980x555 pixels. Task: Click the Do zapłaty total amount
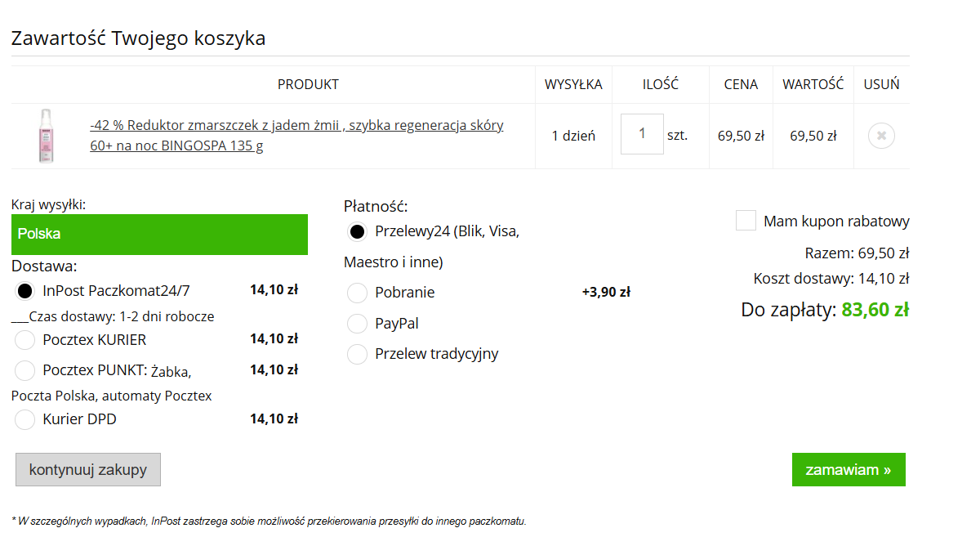pos(875,310)
